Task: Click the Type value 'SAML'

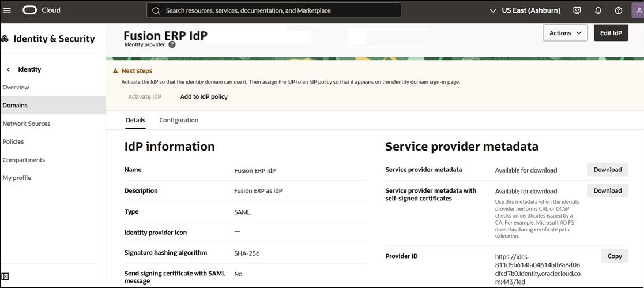Action: coord(242,212)
